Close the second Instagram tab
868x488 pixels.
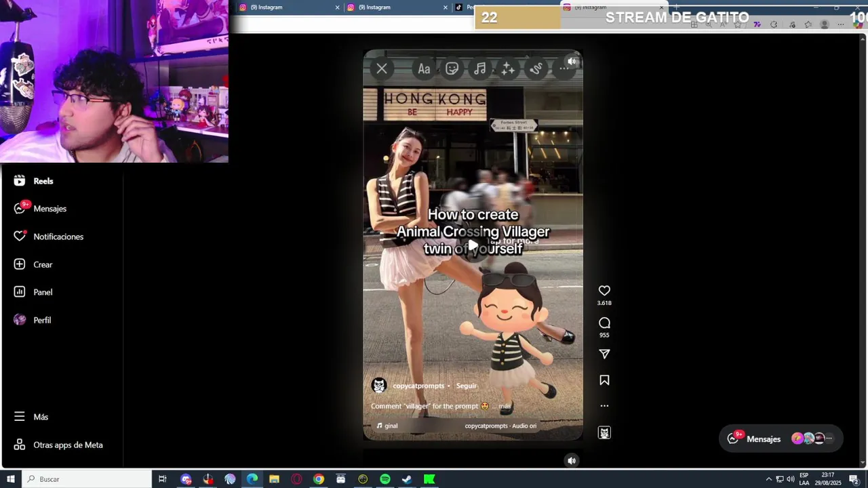(446, 7)
